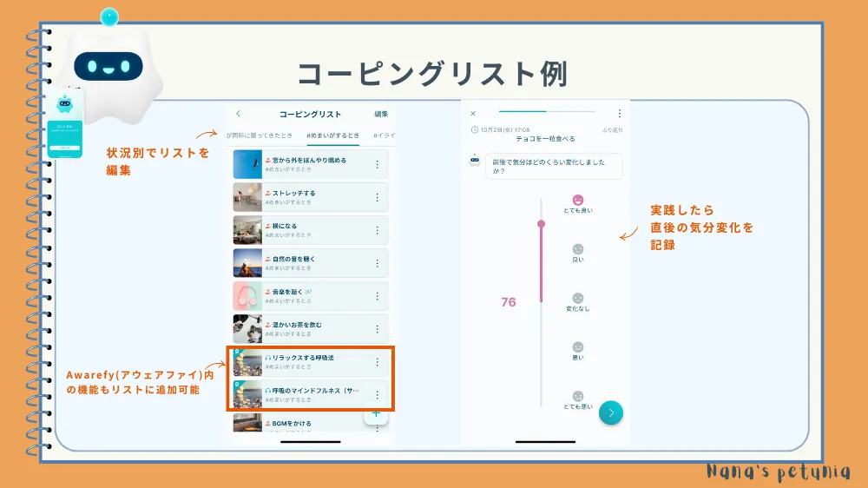Click the stacked stones thumbnail of リラックスする呼吸法

click(x=247, y=362)
